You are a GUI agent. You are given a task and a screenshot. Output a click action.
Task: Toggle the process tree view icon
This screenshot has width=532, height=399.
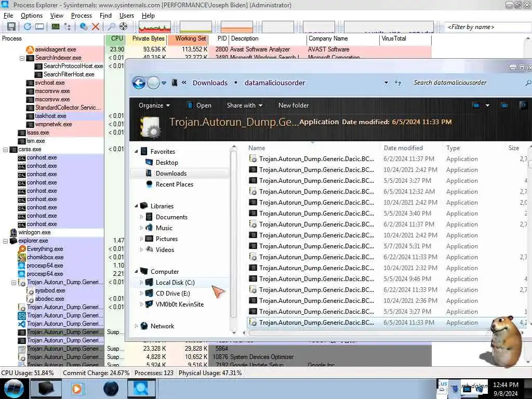click(x=68, y=26)
